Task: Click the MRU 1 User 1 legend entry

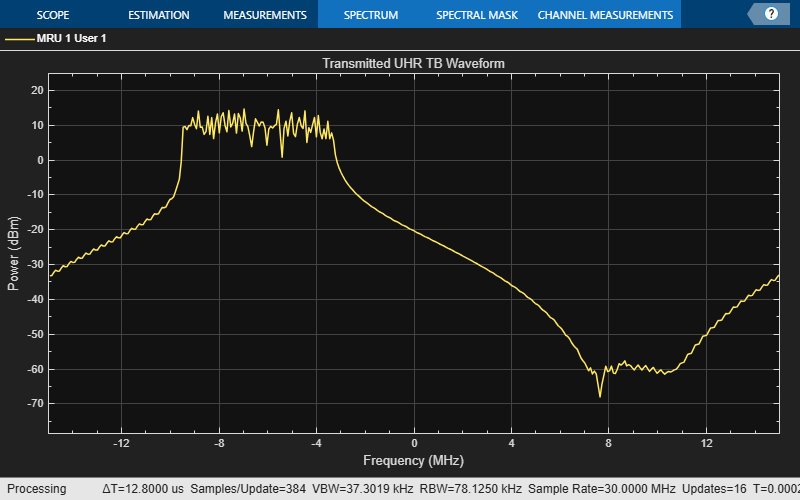Action: pos(71,38)
